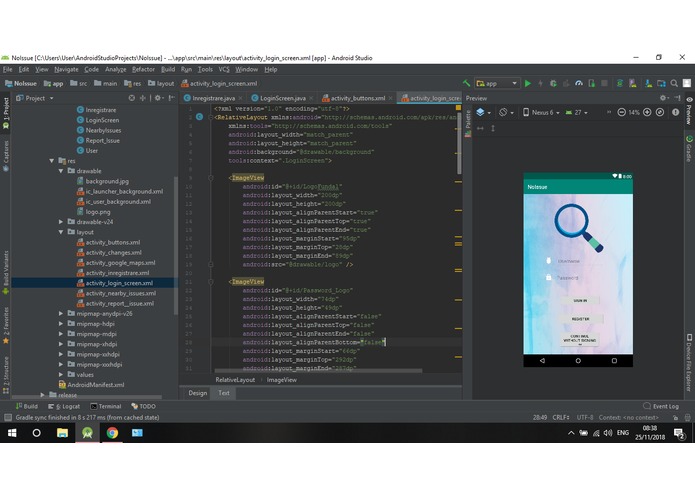The width and height of the screenshot is (695, 494).
Task: Click Zoom to Fit Screen icon
Action: pyautogui.click(x=660, y=113)
